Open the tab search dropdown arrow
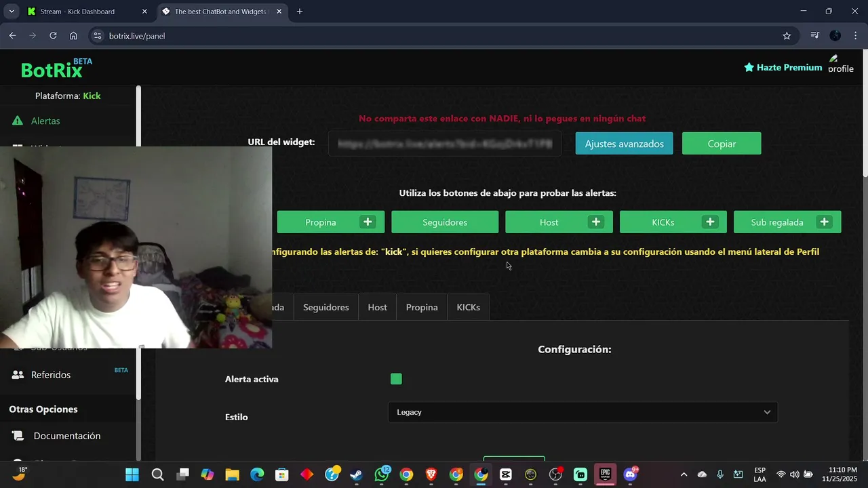 (x=11, y=12)
